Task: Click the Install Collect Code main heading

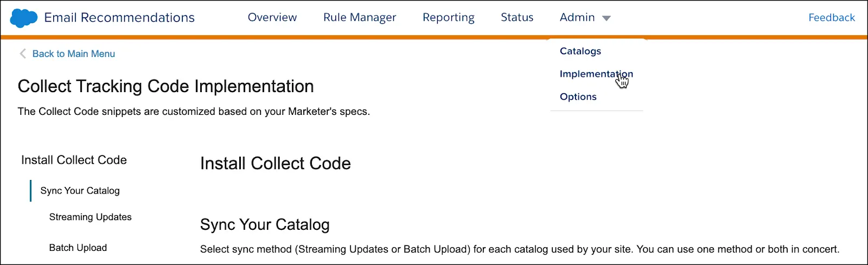Action: pos(276,163)
